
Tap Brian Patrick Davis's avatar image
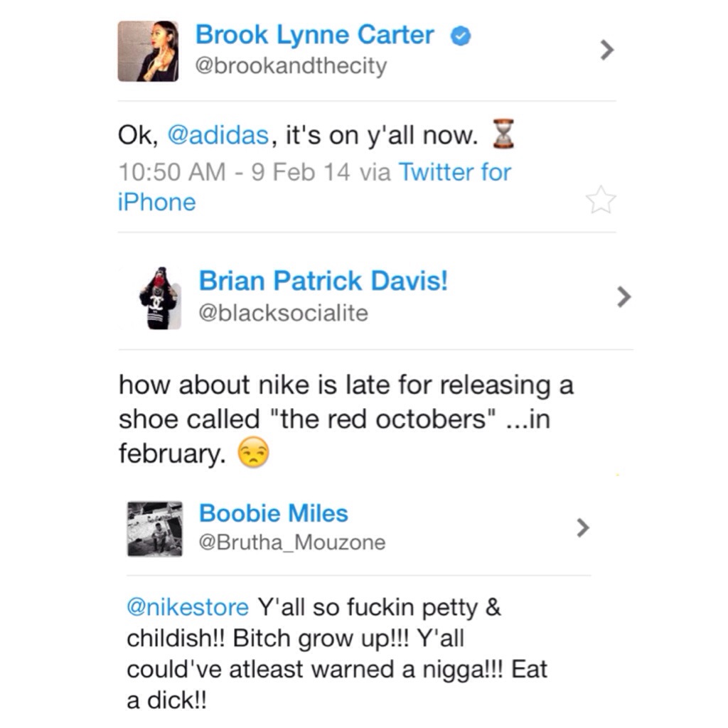[159, 299]
